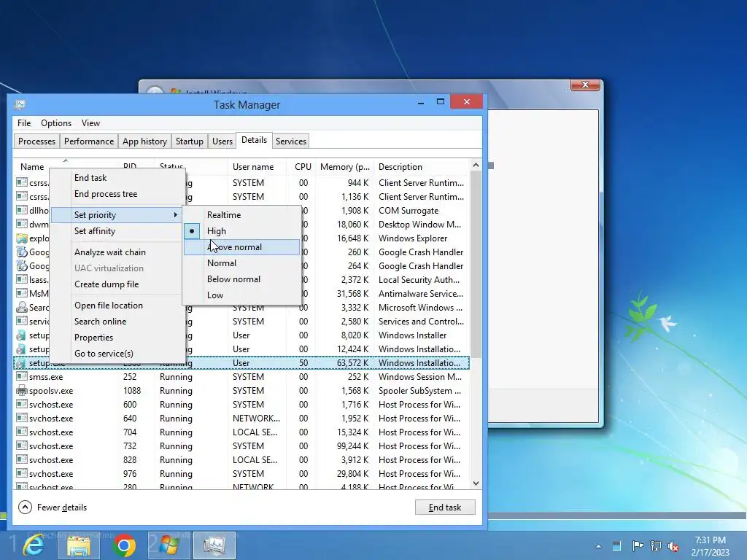Click the taskbar clock showing 7:31 PM
Image resolution: width=747 pixels, height=560 pixels.
coord(710,545)
